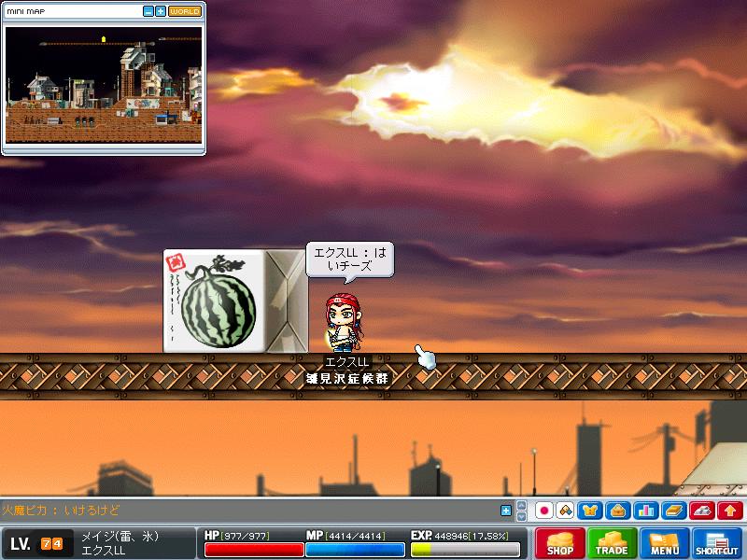
Task: Click the character name エクスLL in status bar
Action: click(104, 551)
